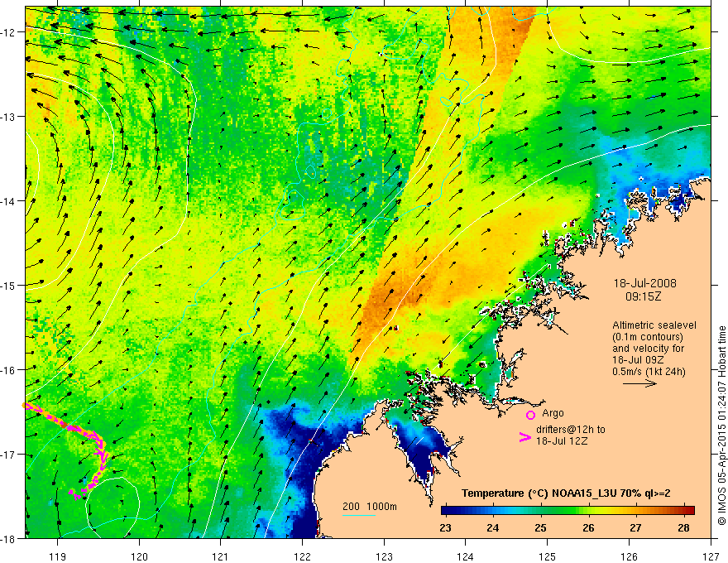Click the longitude axis label "122"
The width and height of the screenshot is (728, 563).
click(x=302, y=556)
